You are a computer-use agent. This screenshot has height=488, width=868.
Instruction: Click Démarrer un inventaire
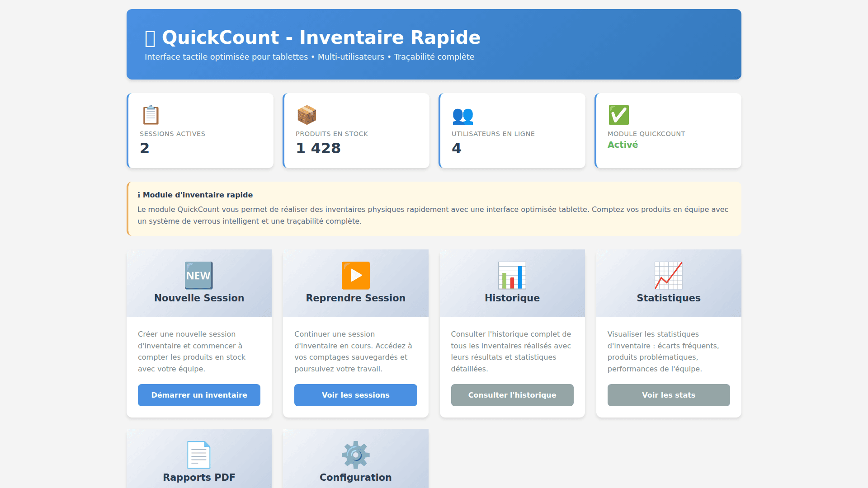198,395
